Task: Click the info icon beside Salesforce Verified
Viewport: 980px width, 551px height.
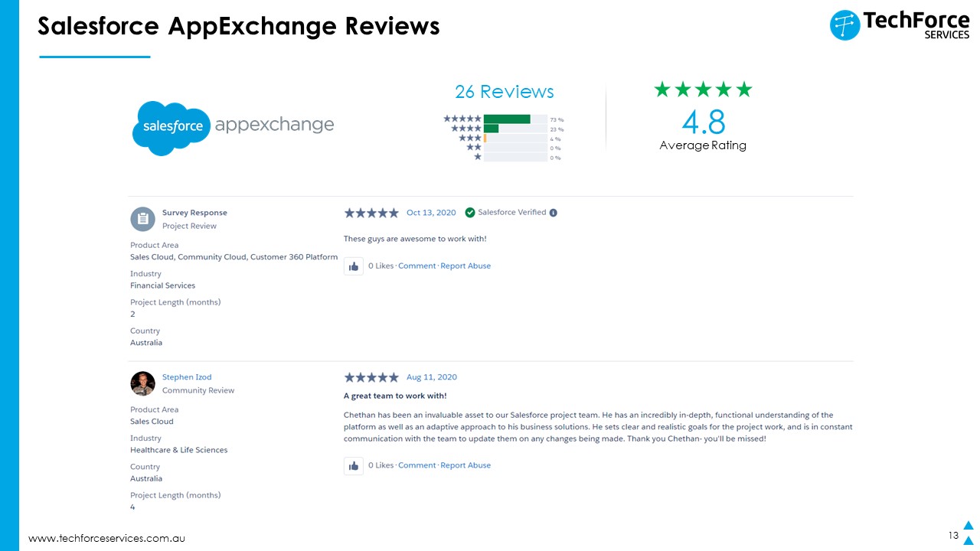Action: (x=554, y=213)
